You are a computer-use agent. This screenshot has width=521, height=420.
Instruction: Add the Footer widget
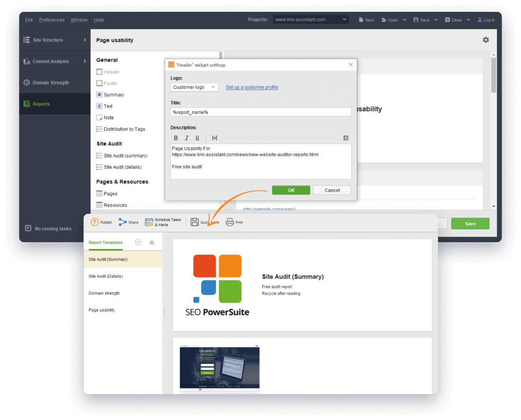click(107, 83)
